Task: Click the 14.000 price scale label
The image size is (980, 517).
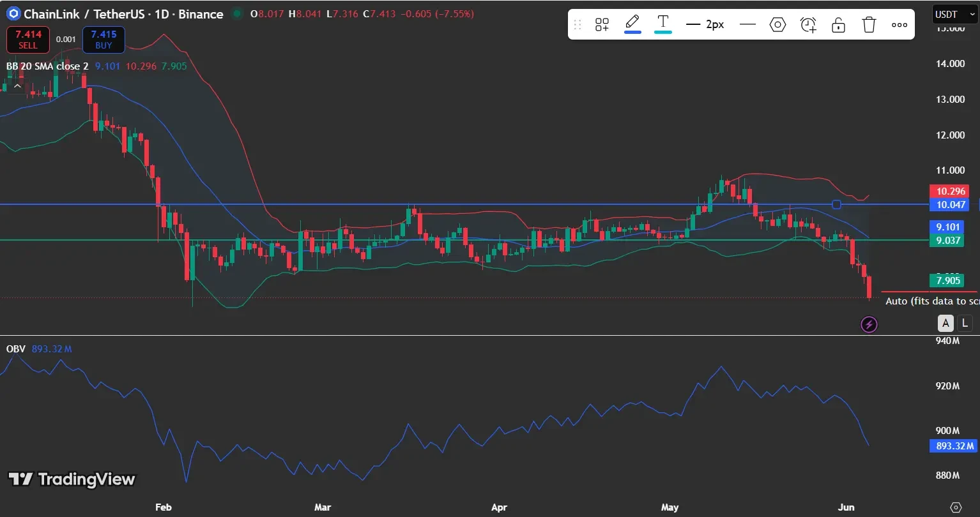Action: point(951,64)
